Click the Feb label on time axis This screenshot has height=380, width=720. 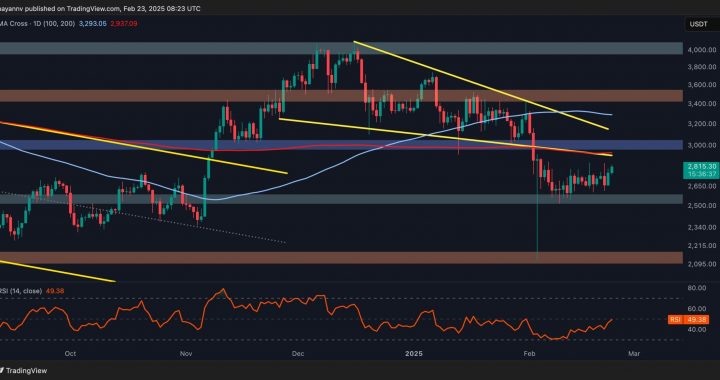[530, 354]
